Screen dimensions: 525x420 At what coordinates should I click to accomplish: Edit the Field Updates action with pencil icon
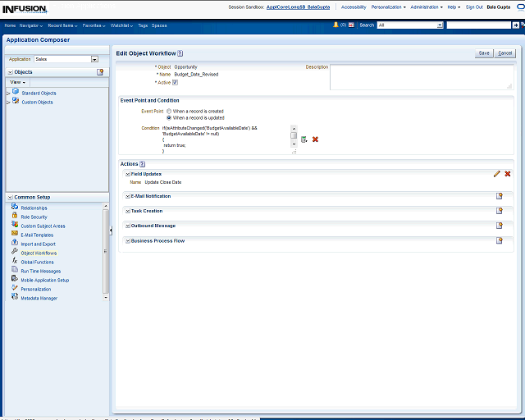pos(496,174)
